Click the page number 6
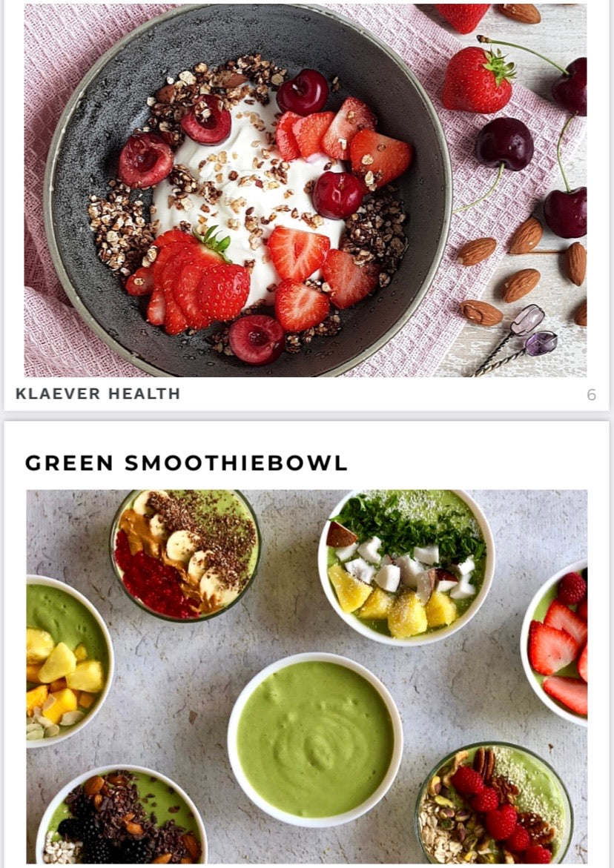Screen dimensions: 614x868 [591, 394]
